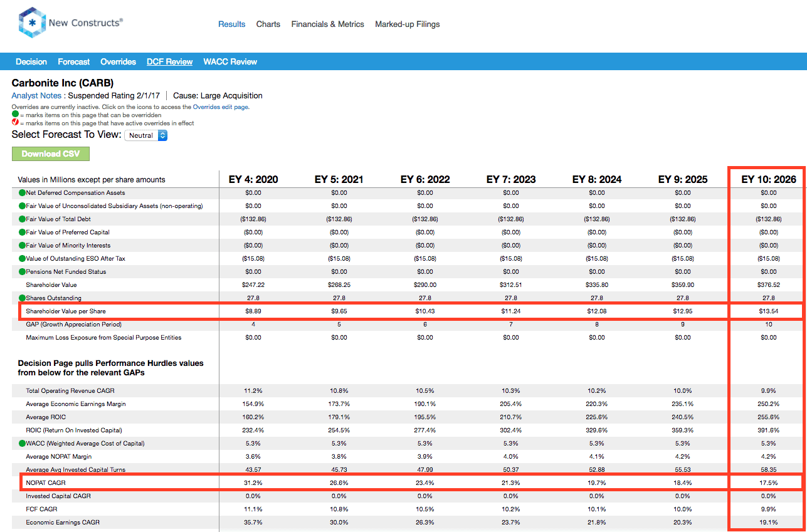Click the EY 8: 2024 column header
The image size is (807, 532).
597,179
